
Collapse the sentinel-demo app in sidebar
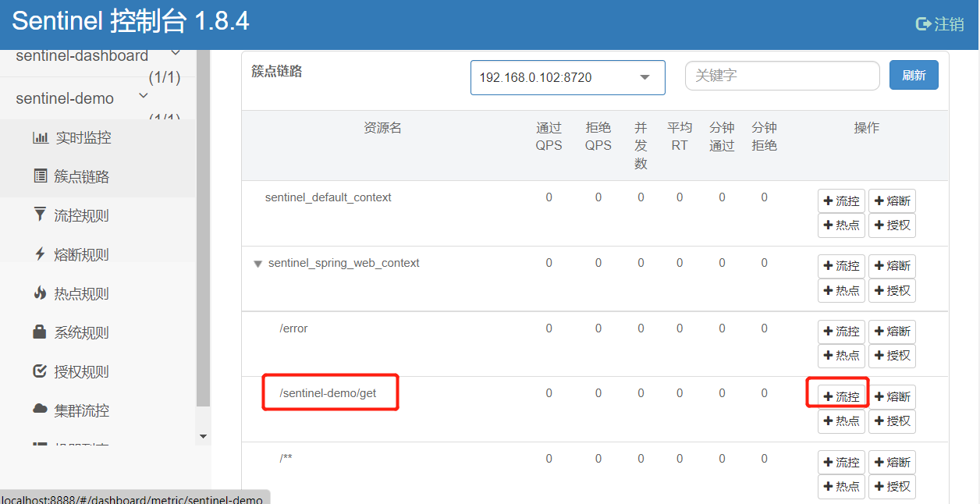[x=143, y=96]
